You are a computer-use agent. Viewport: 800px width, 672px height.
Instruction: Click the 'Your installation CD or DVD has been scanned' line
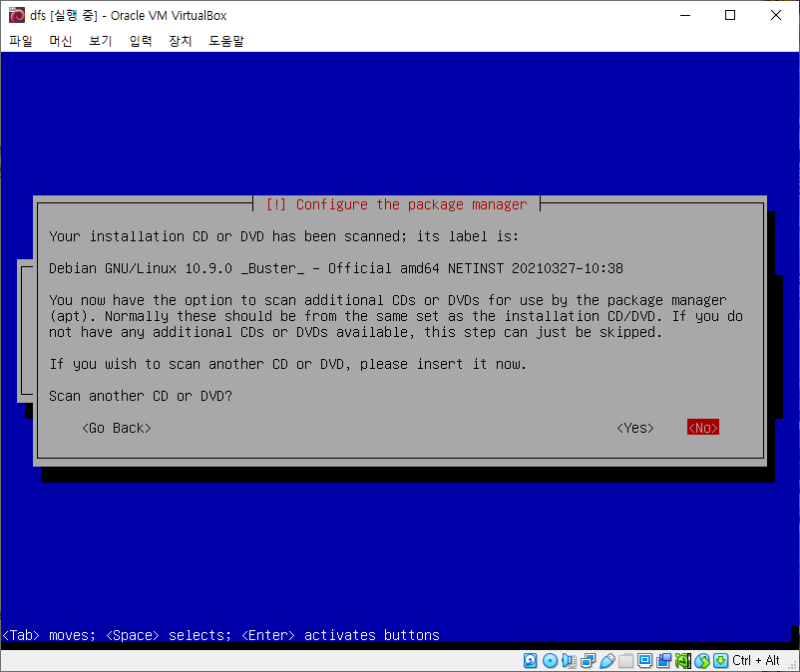point(283,236)
